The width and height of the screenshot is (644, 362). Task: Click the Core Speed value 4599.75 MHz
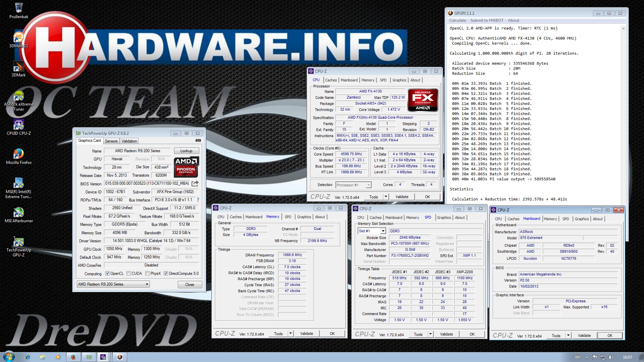351,154
